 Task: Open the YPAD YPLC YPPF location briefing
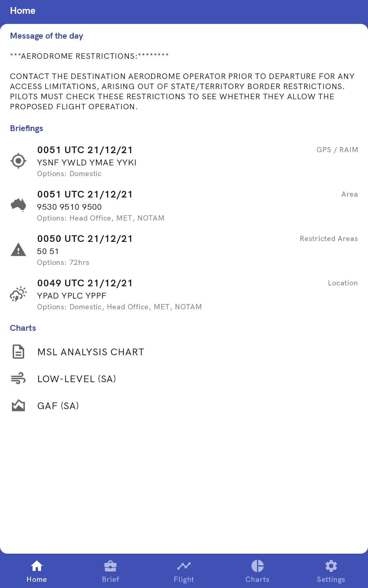pos(72,296)
